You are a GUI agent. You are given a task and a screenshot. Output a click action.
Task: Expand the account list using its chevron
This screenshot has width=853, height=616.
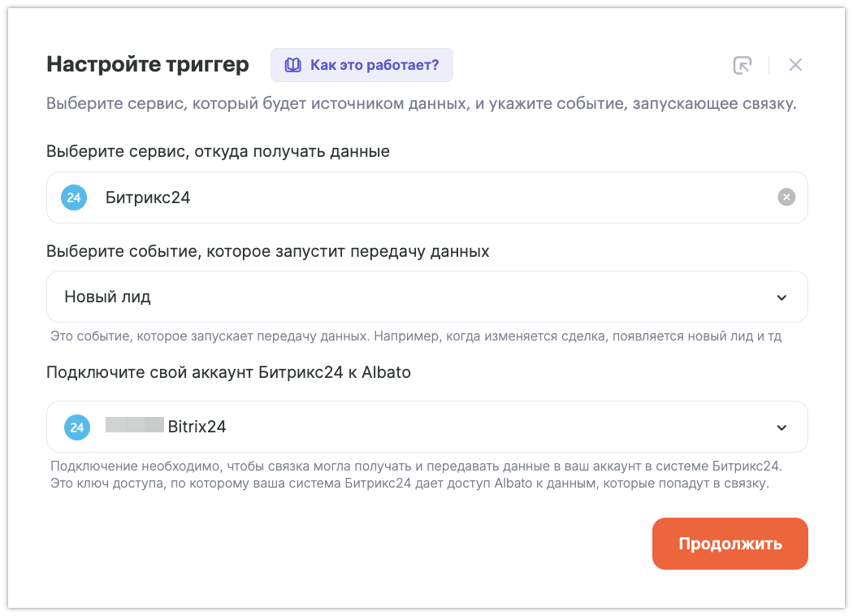[782, 427]
